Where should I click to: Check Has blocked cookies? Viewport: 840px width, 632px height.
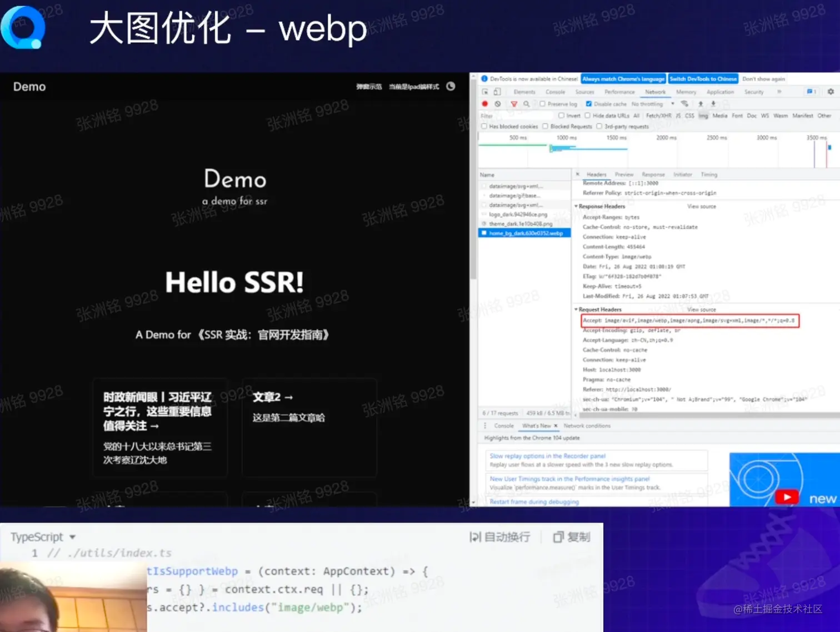[484, 127]
